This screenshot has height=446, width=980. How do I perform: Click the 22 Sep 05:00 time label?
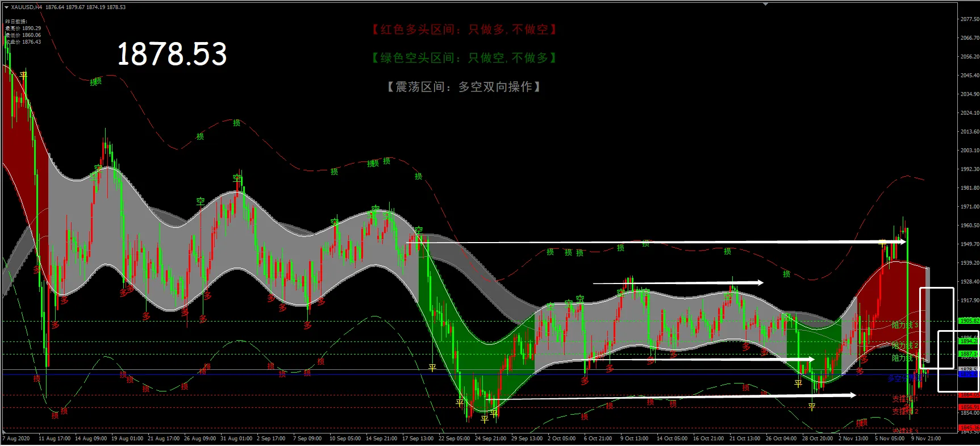(x=454, y=439)
